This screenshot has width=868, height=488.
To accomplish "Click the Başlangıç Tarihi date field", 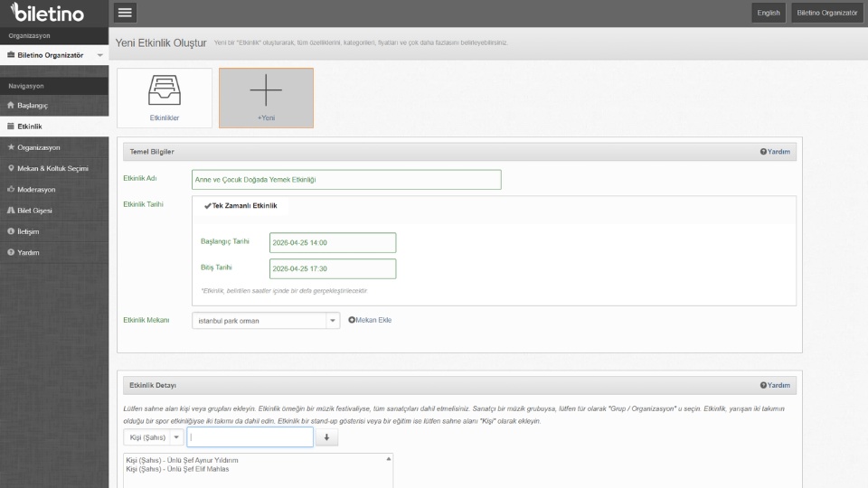I will point(333,243).
